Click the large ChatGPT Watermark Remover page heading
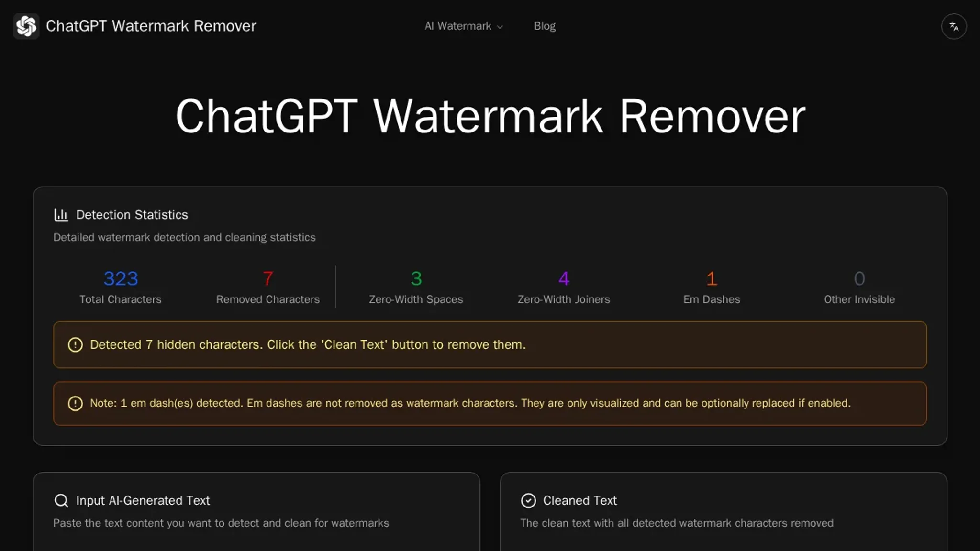This screenshot has width=980, height=551. [x=490, y=116]
